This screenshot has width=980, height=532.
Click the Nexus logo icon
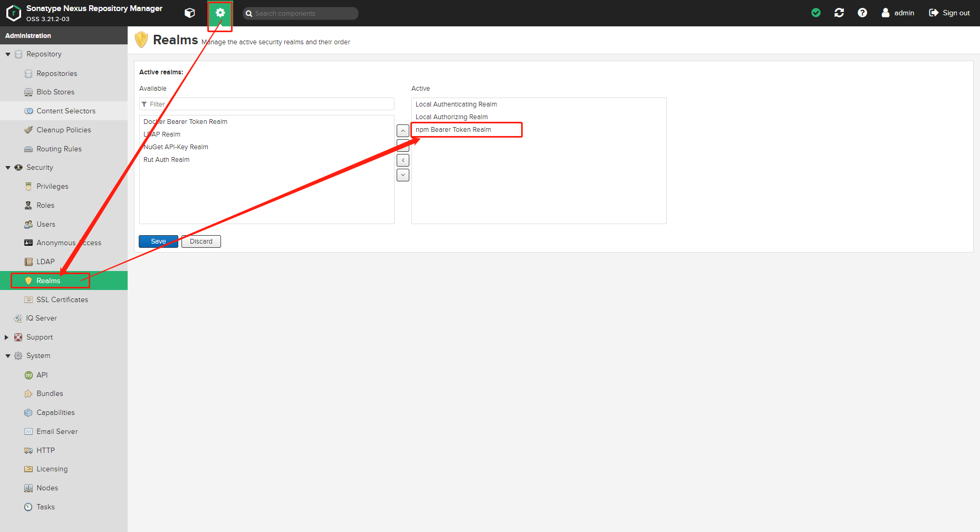(14, 13)
